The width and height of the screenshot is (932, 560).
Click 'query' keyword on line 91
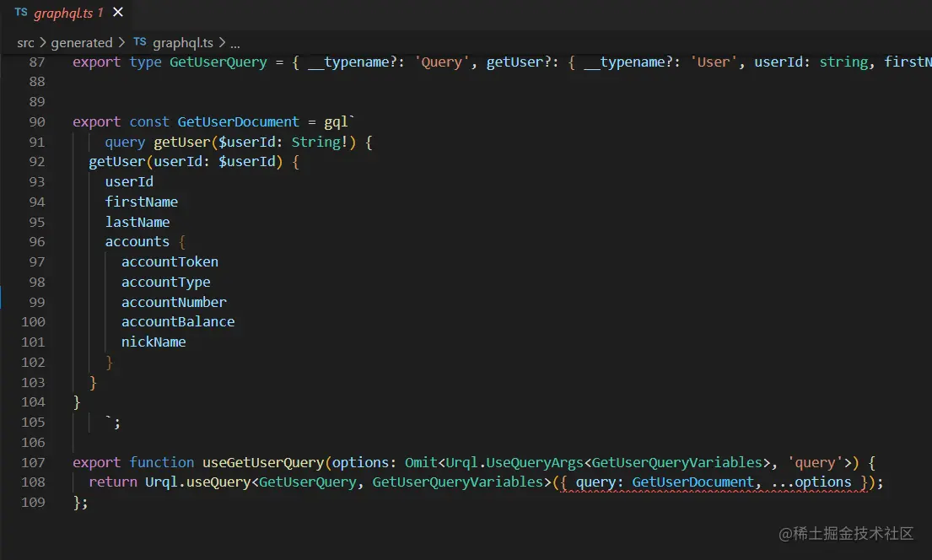(x=125, y=143)
